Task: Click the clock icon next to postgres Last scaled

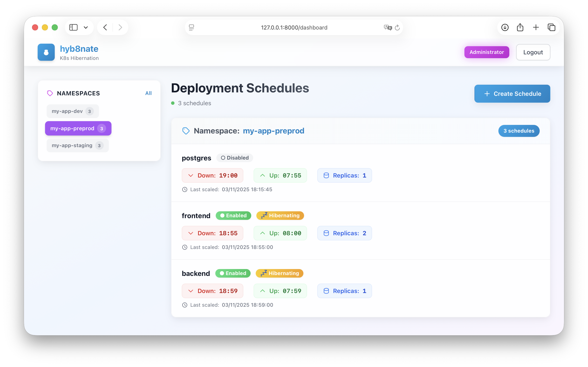Action: click(x=185, y=189)
